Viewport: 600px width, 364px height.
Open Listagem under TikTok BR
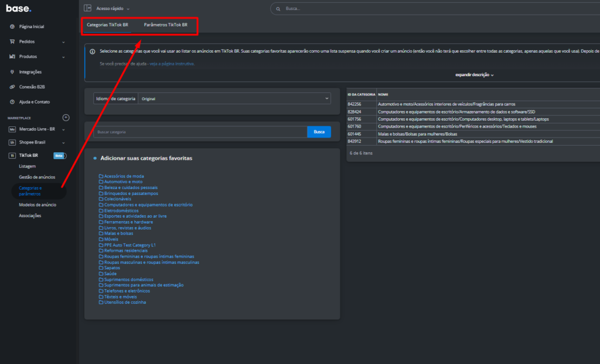point(27,166)
